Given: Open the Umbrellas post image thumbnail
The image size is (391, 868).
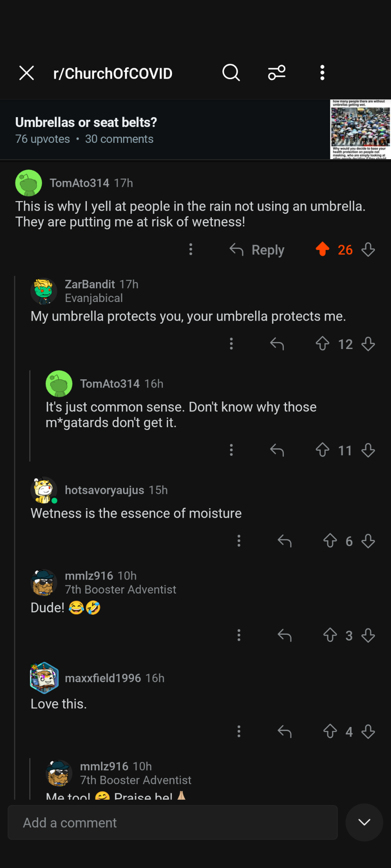Looking at the screenshot, I should (x=360, y=129).
